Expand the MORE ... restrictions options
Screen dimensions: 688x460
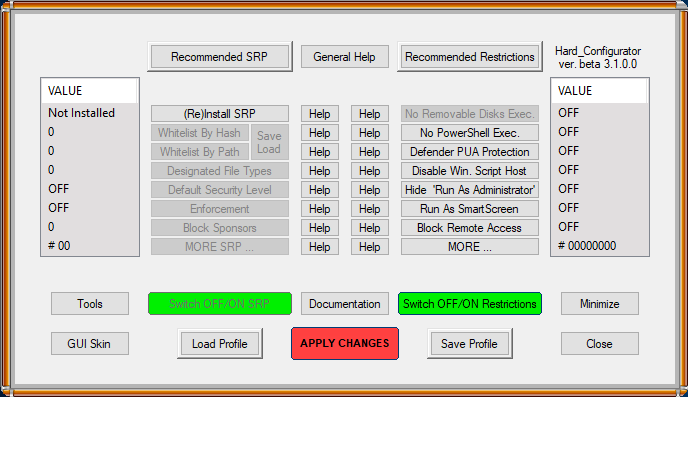[469, 247]
